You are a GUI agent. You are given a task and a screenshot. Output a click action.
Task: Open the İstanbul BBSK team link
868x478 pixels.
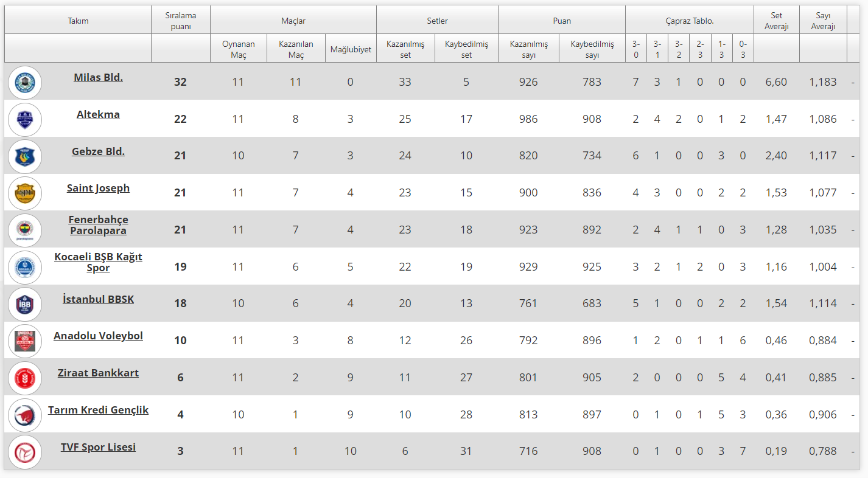tap(98, 299)
